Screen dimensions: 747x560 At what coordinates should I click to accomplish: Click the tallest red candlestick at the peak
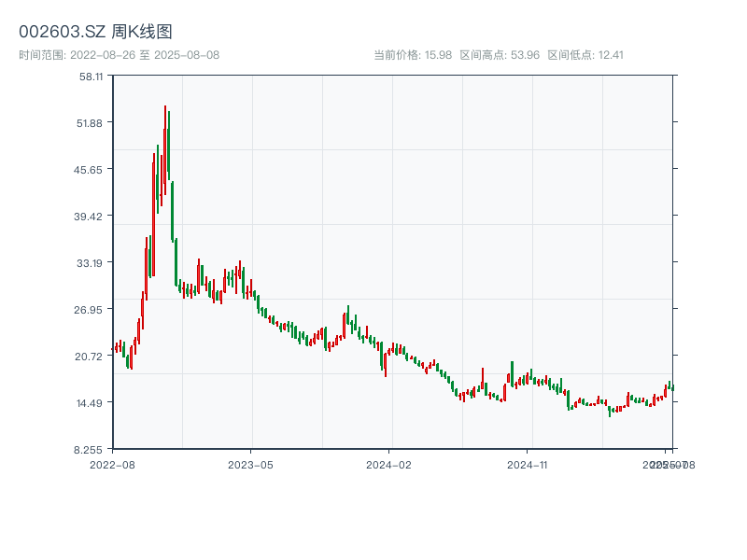[165, 152]
